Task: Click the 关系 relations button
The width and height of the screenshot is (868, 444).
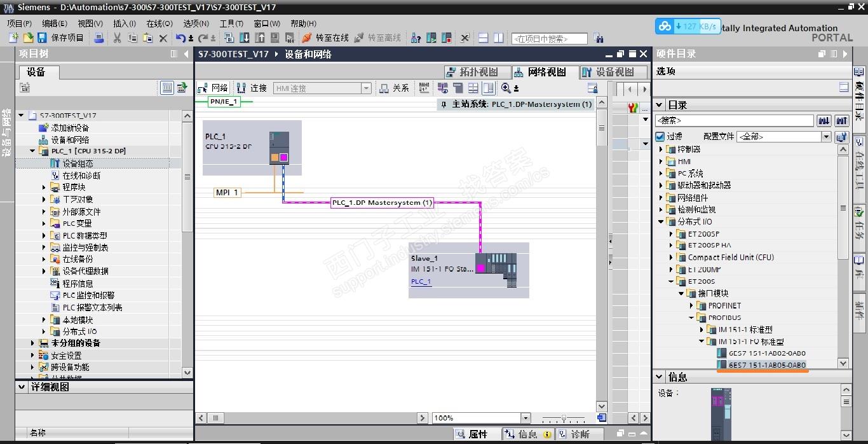Action: pos(395,88)
